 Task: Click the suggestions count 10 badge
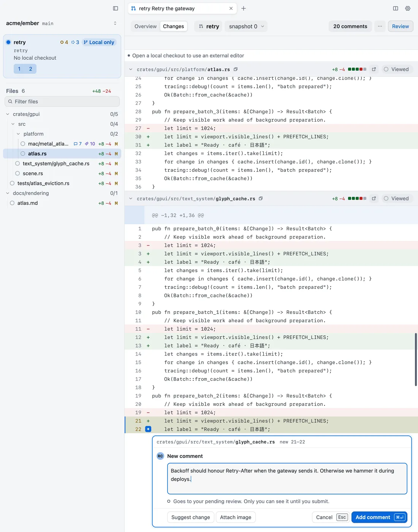(90, 144)
